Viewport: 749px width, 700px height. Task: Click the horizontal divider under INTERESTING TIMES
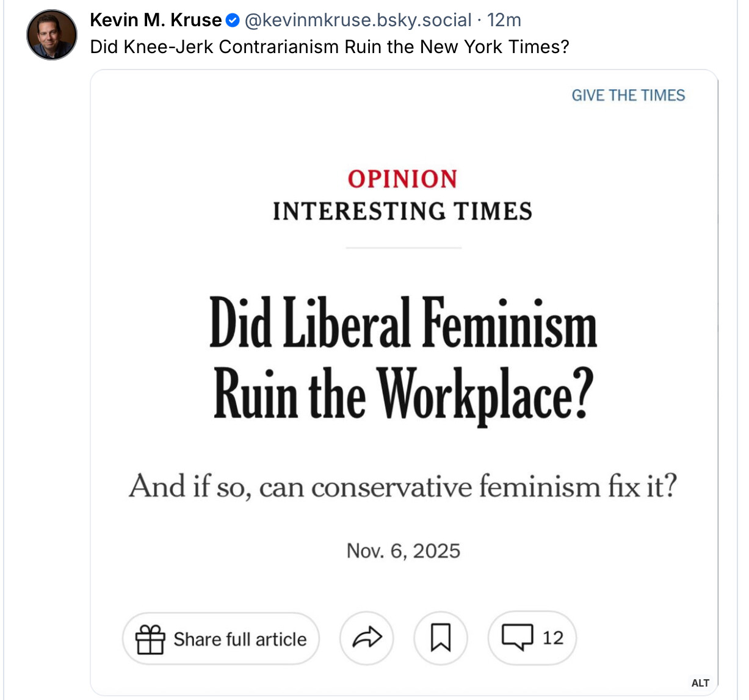point(403,248)
